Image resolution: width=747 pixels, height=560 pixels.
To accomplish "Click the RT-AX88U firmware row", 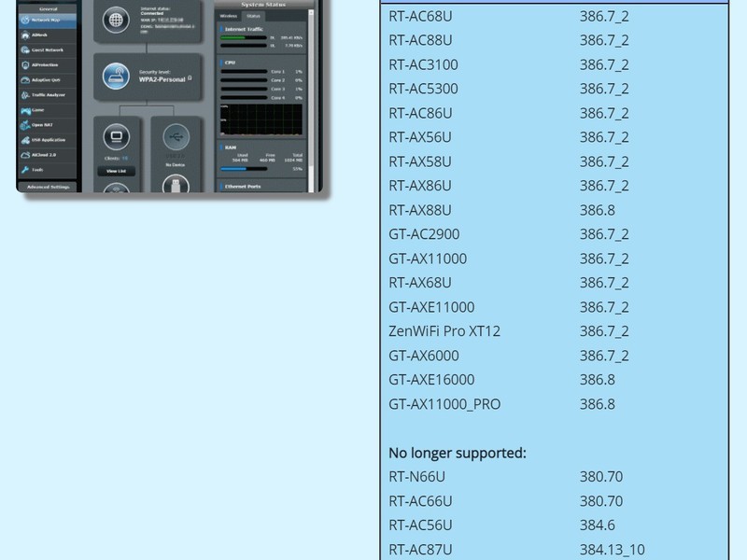I will [x=554, y=210].
